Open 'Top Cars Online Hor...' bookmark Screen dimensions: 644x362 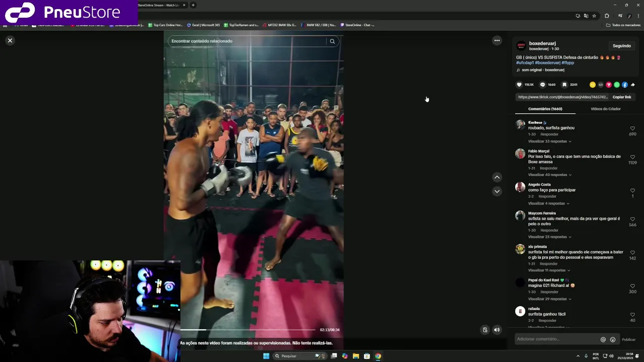point(165,25)
